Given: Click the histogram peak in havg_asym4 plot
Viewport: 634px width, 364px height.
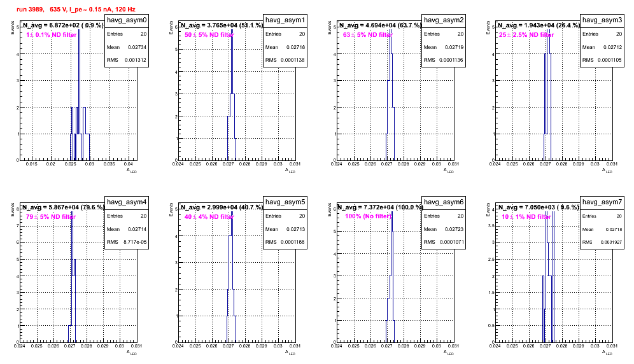Looking at the screenshot, I should [72, 213].
